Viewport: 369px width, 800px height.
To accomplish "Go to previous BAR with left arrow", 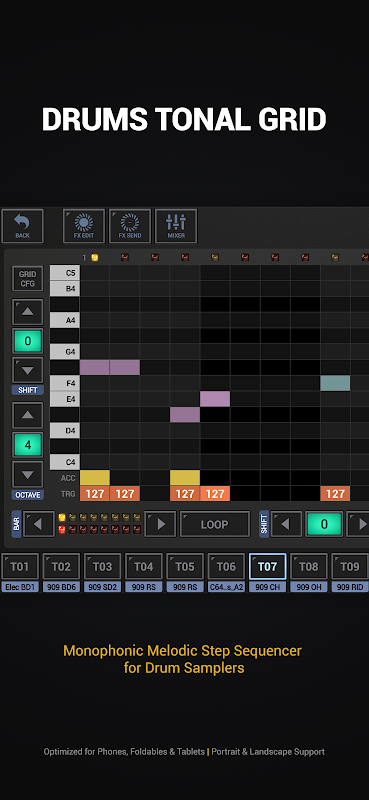I will (39, 524).
